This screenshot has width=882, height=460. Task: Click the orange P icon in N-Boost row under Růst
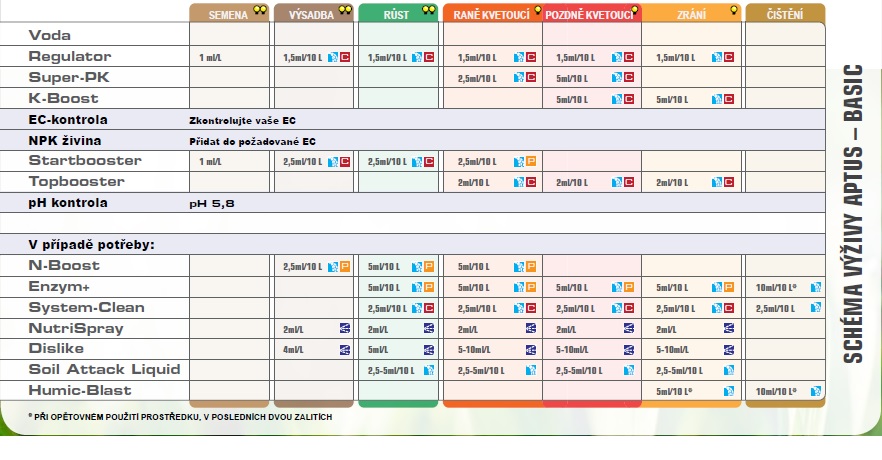(429, 267)
